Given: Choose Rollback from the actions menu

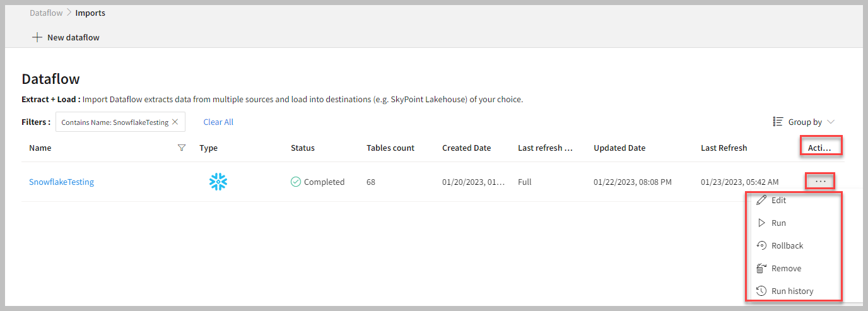Looking at the screenshot, I should 787,245.
